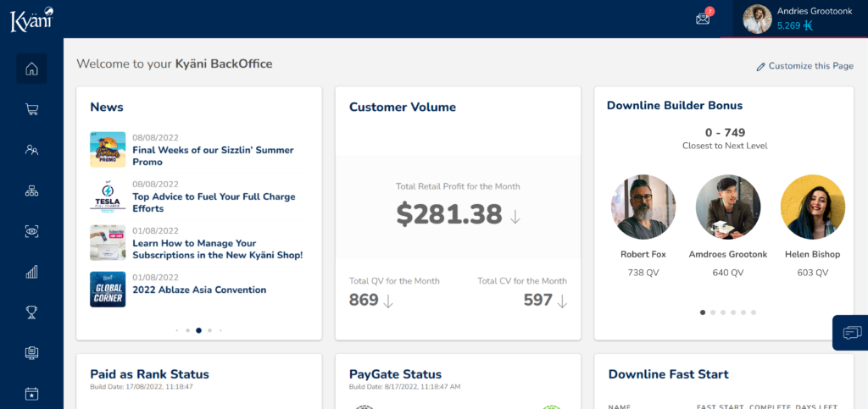Go to fifth News carousel dot
The width and height of the screenshot is (868, 409).
[x=220, y=330]
